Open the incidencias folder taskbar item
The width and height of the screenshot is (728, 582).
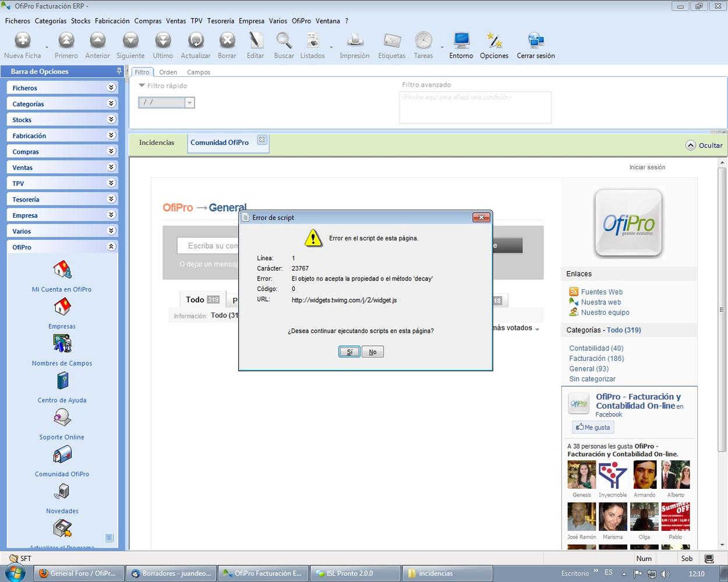point(447,573)
